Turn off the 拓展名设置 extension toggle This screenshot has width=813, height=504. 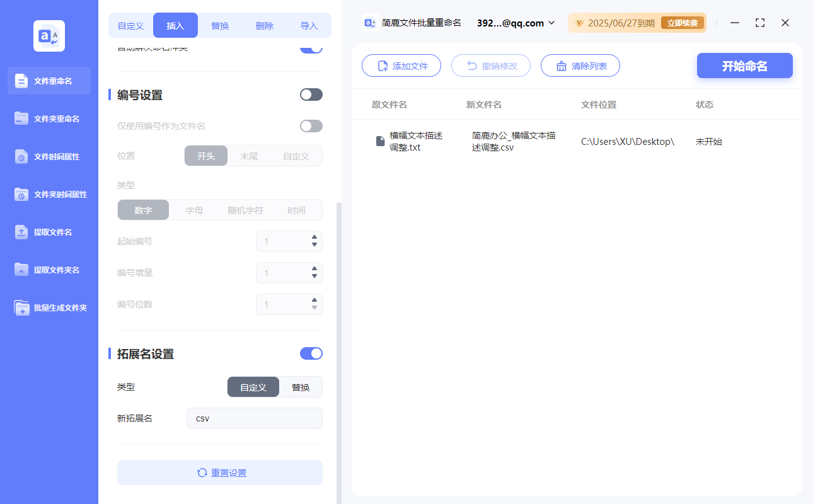coord(311,353)
